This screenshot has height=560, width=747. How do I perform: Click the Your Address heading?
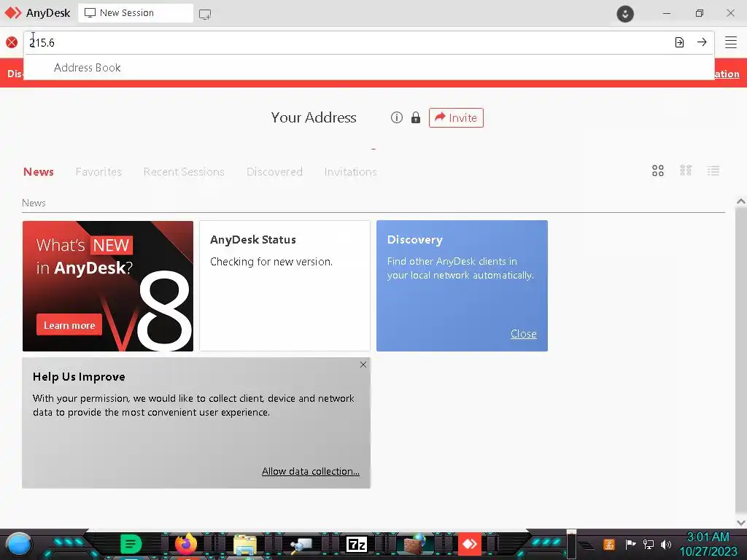point(314,117)
